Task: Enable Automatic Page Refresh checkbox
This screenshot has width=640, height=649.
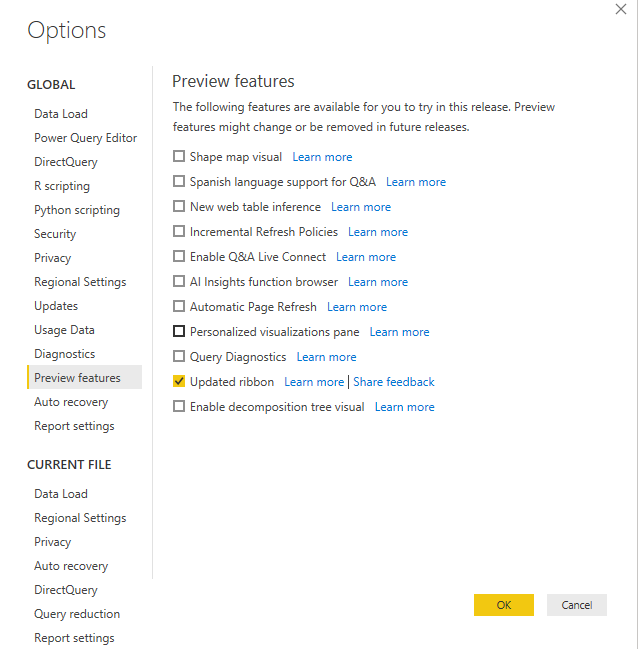Action: pyautogui.click(x=179, y=307)
